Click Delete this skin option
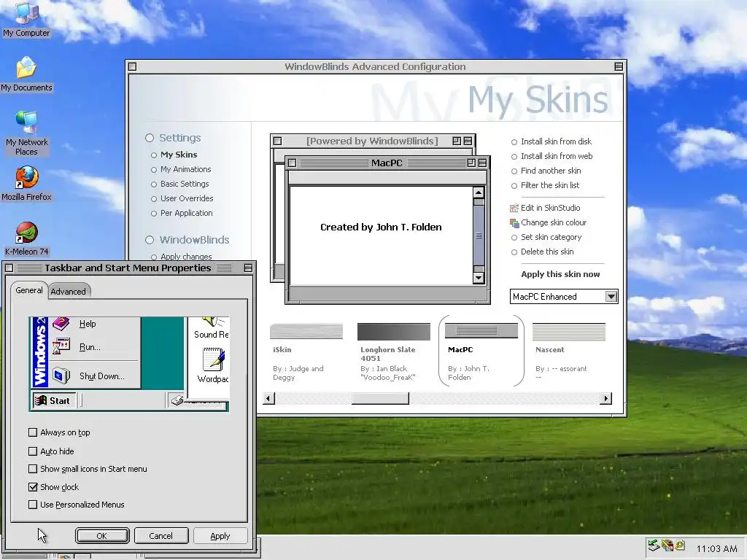 click(x=543, y=252)
